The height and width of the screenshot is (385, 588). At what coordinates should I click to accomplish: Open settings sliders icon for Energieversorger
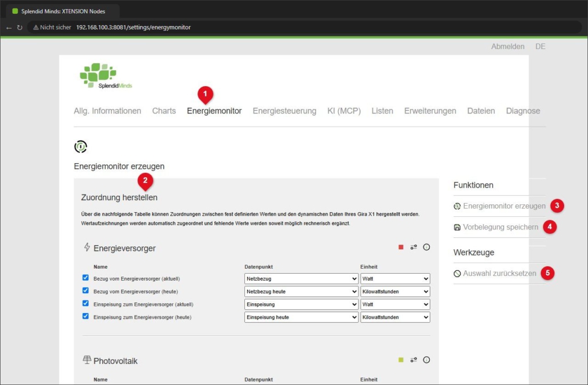click(x=414, y=247)
